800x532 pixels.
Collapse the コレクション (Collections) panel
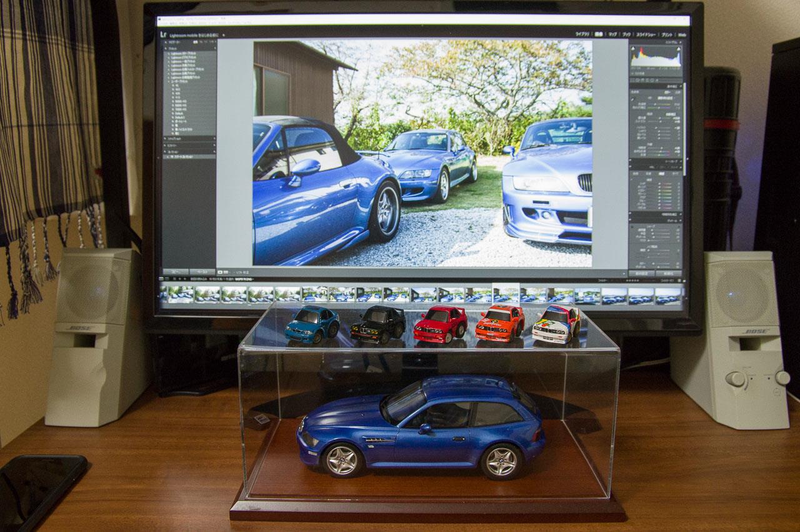pyautogui.click(x=165, y=152)
